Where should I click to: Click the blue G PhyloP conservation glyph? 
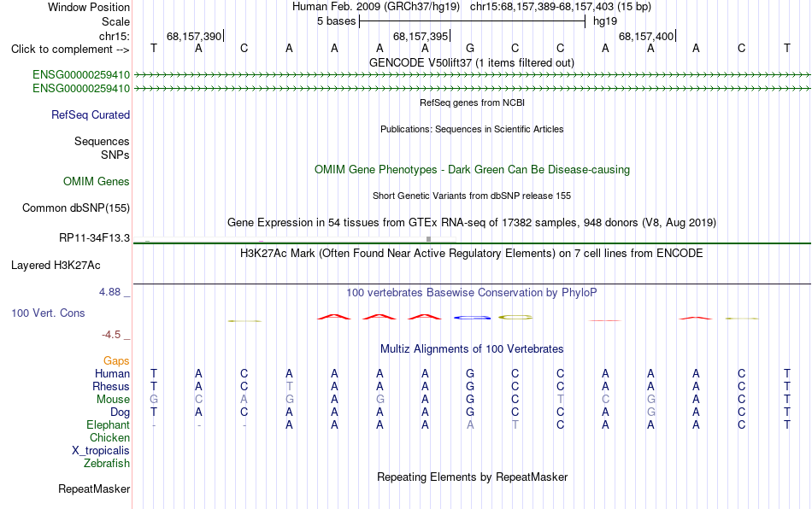point(472,318)
